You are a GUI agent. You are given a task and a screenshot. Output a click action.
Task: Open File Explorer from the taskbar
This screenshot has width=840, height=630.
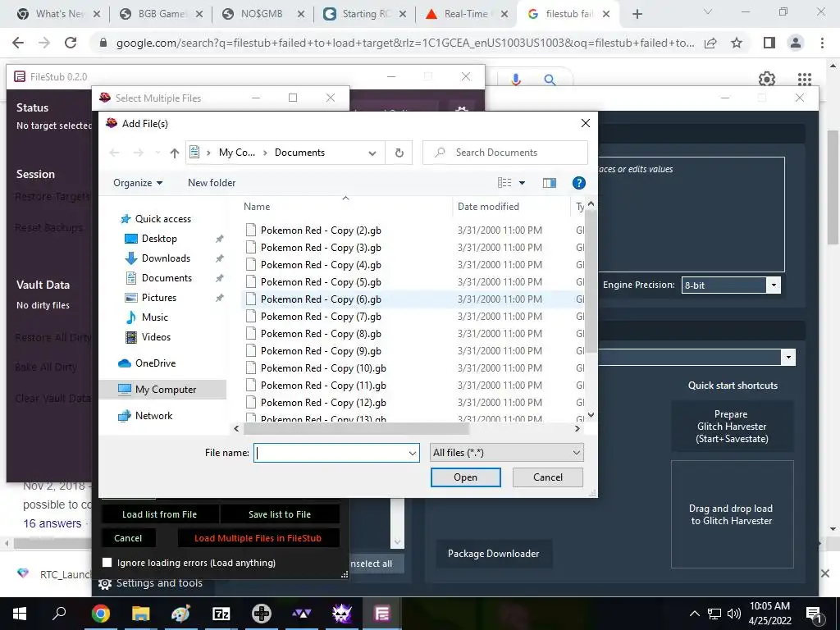pos(140,614)
